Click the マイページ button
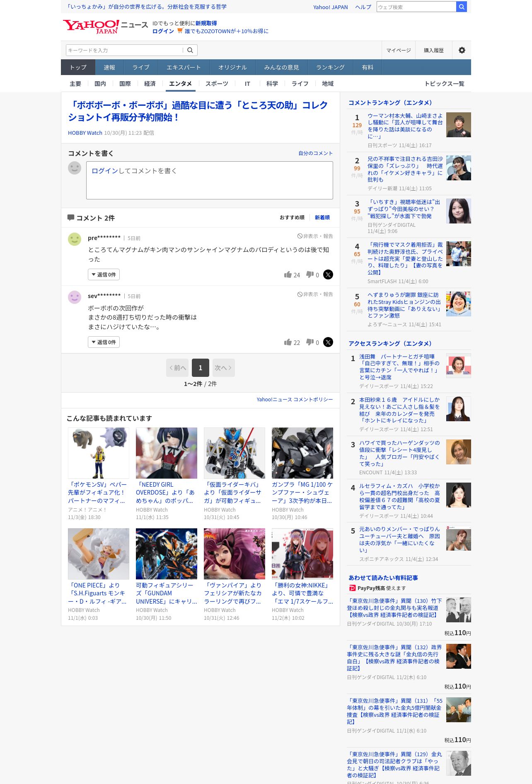 (x=399, y=50)
